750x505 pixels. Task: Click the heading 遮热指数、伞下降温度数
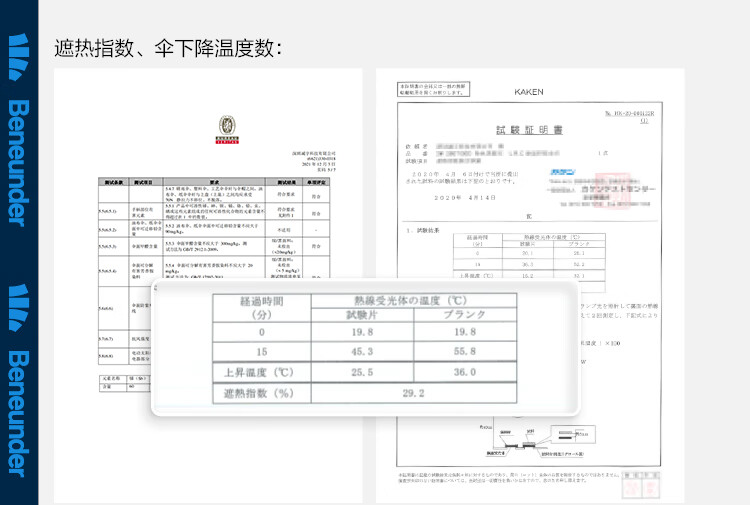[168, 48]
